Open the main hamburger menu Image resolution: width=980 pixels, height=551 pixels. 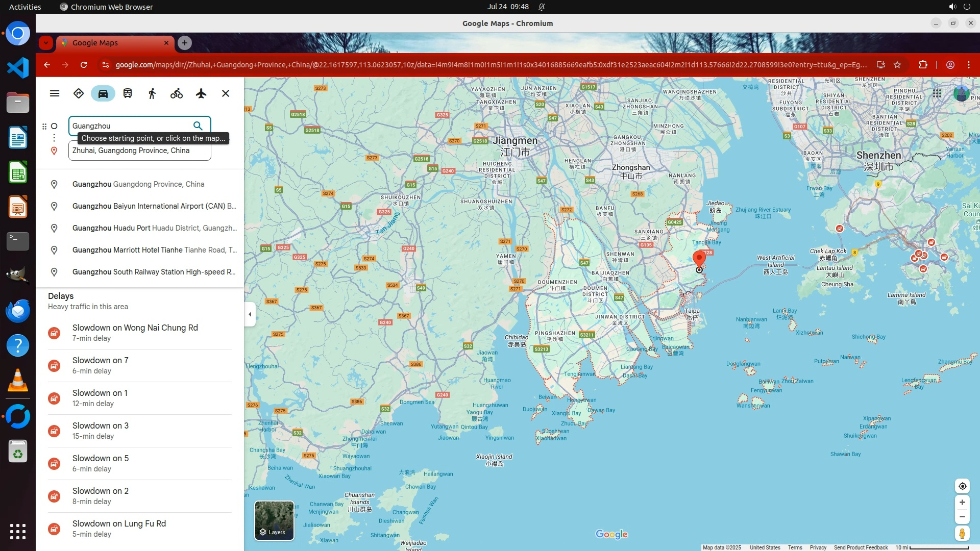coord(55,93)
